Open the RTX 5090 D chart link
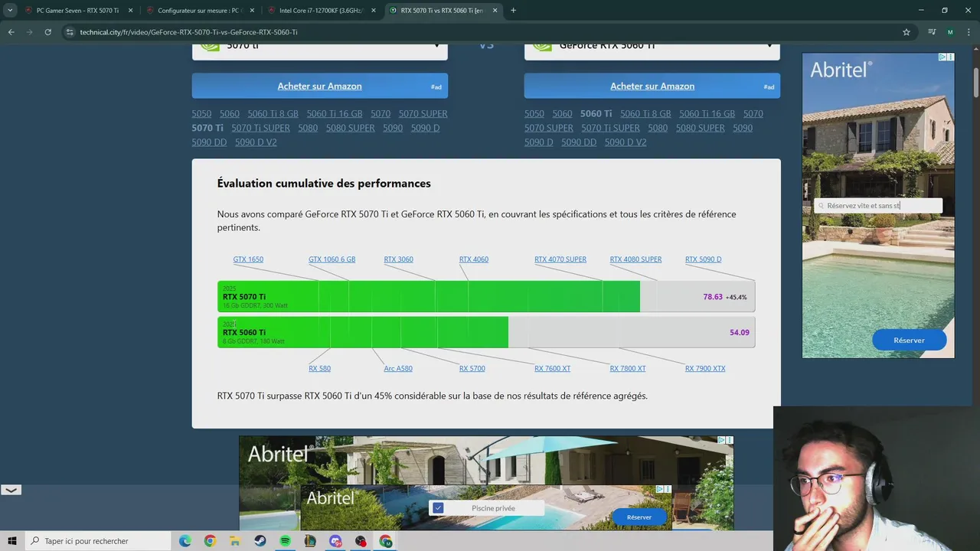Screen dimensions: 980x551 point(703,259)
